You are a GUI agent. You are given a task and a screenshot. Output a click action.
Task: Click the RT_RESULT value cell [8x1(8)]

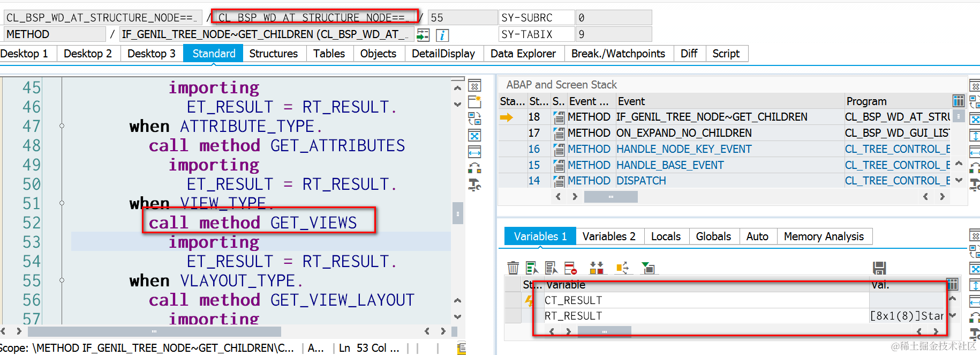906,316
